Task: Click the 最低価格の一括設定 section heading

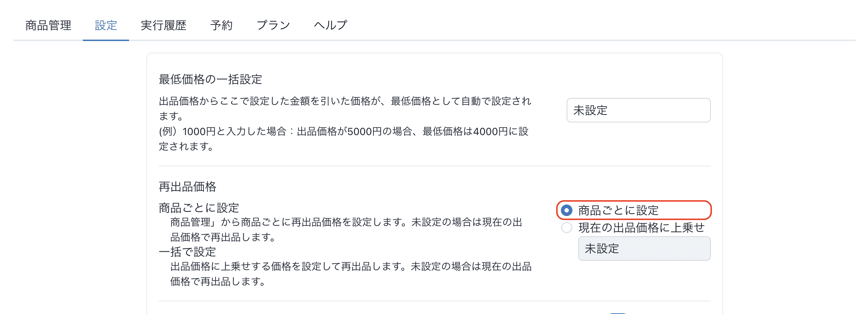Action: 210,79
